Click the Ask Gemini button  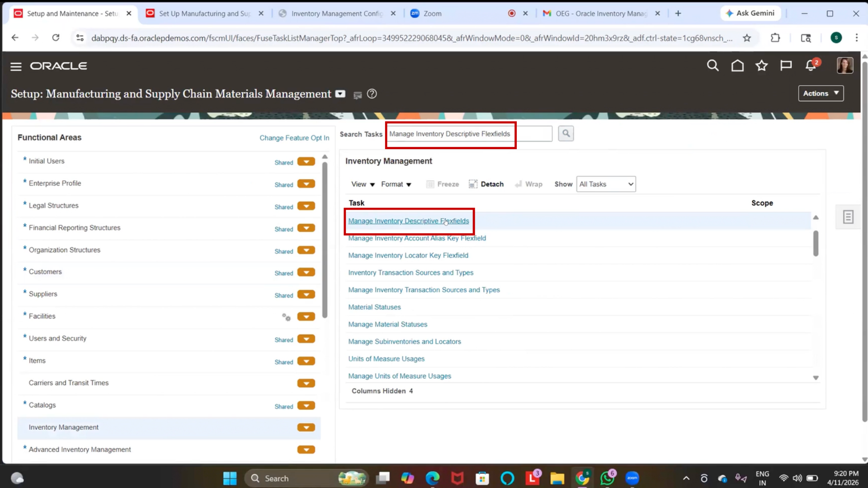point(750,13)
